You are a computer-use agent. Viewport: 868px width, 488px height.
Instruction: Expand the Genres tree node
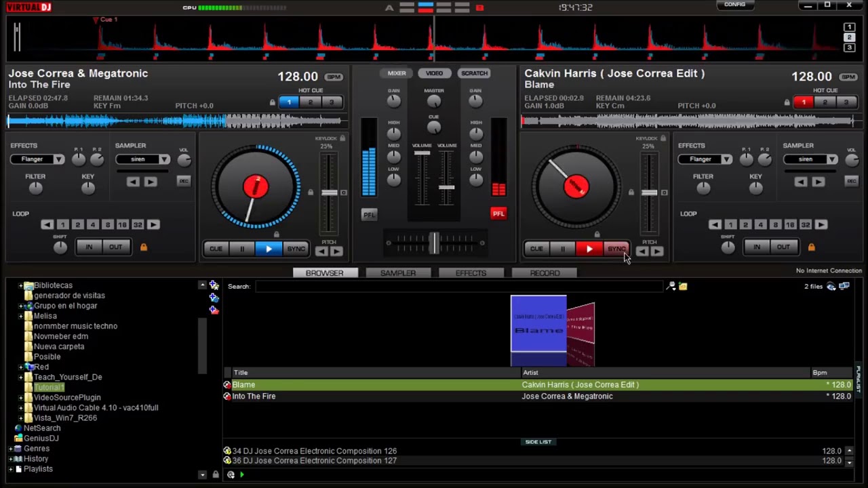pos(10,449)
